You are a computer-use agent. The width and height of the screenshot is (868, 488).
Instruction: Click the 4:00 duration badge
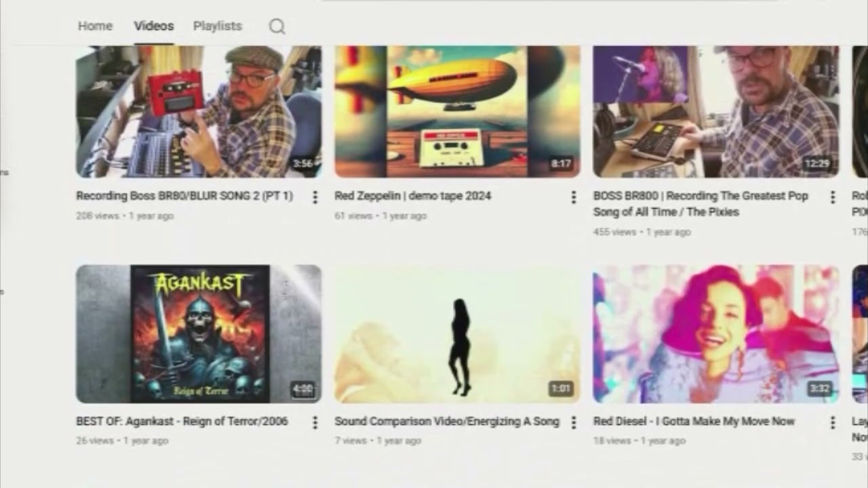pos(302,389)
